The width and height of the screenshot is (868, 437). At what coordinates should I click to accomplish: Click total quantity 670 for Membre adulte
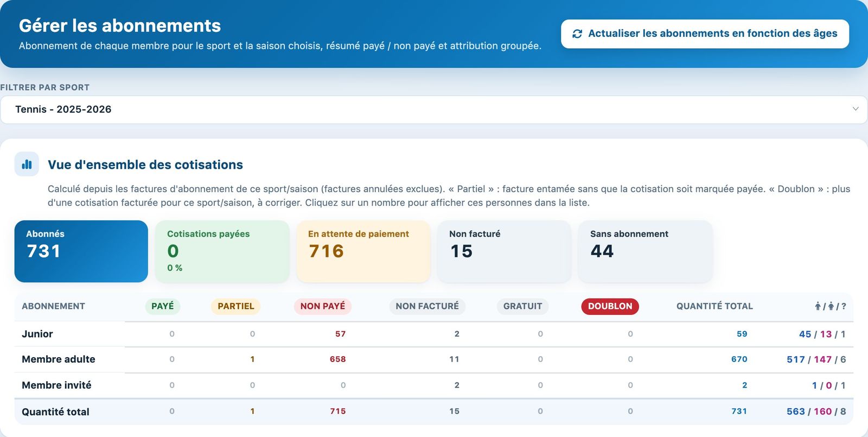coord(739,359)
